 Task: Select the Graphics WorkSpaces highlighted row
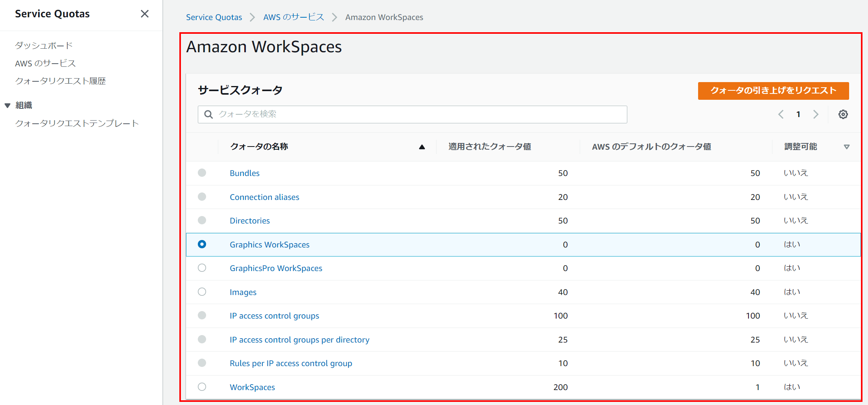pyautogui.click(x=202, y=244)
